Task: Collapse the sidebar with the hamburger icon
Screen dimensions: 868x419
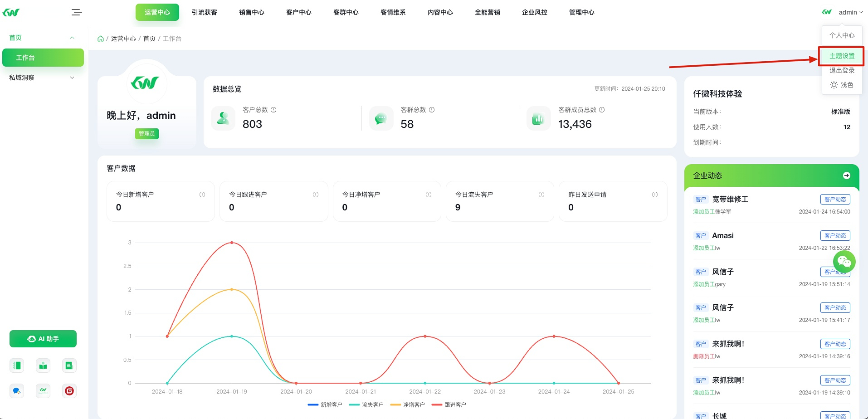Action: coord(77,12)
